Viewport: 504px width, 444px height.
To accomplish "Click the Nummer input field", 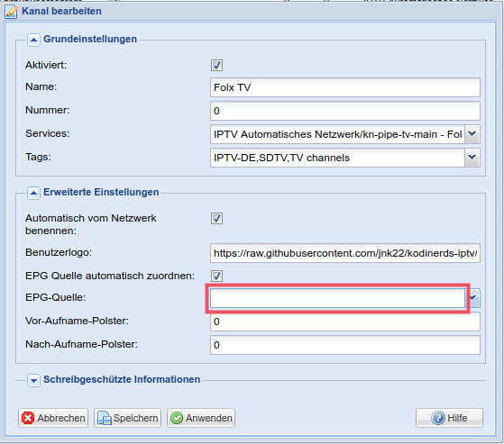I will click(x=345, y=111).
